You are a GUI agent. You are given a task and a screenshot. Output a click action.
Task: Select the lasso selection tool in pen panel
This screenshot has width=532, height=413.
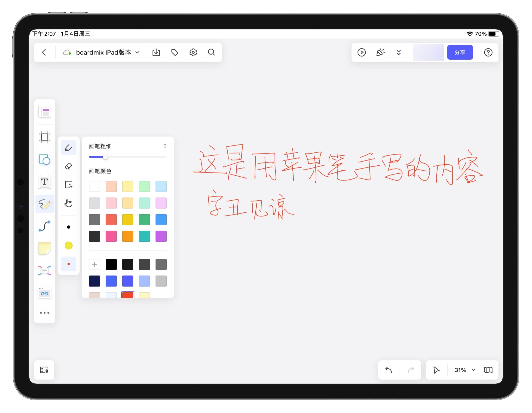point(69,185)
